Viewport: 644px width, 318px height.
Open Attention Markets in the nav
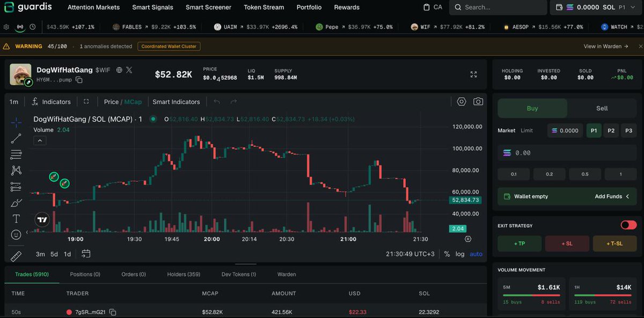click(x=93, y=8)
